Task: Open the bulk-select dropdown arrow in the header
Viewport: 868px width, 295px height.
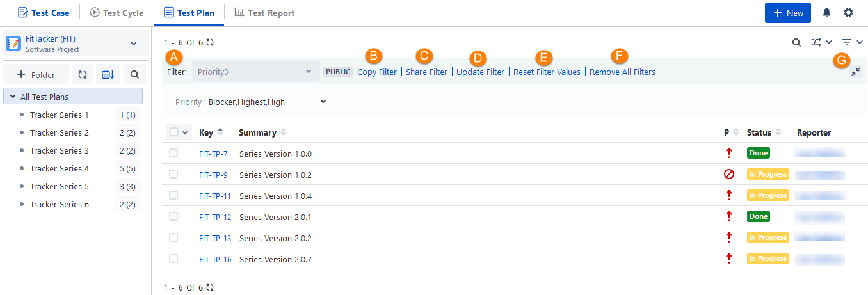Action: pyautogui.click(x=186, y=132)
